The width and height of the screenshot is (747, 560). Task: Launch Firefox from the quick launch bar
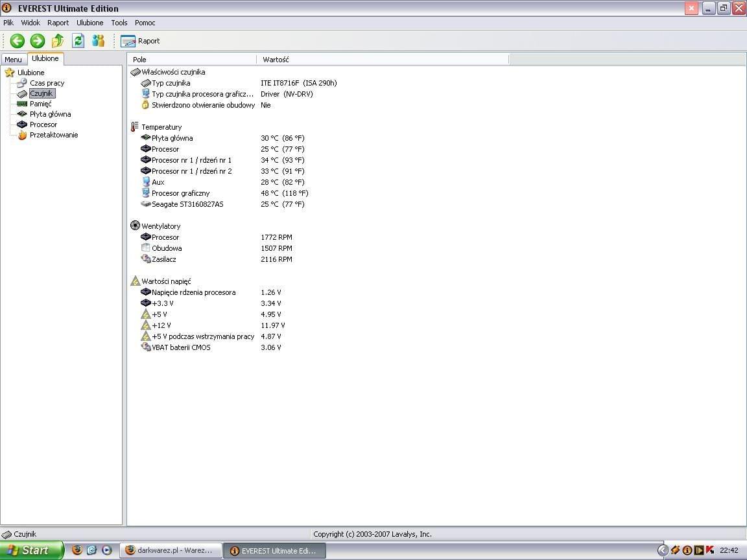tap(77, 550)
